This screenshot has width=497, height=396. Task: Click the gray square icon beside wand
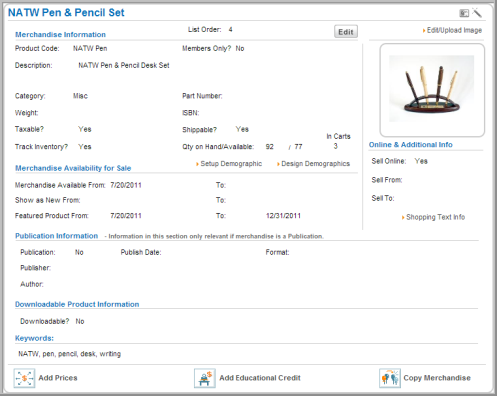464,13
